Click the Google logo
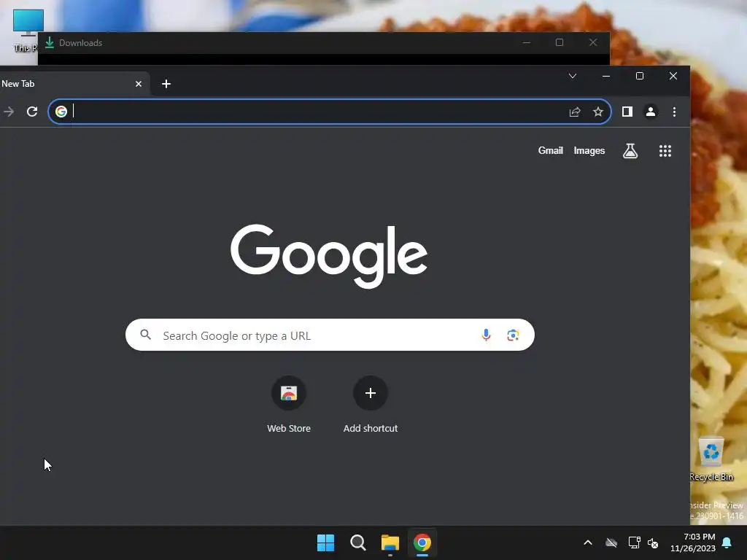 [x=329, y=256]
